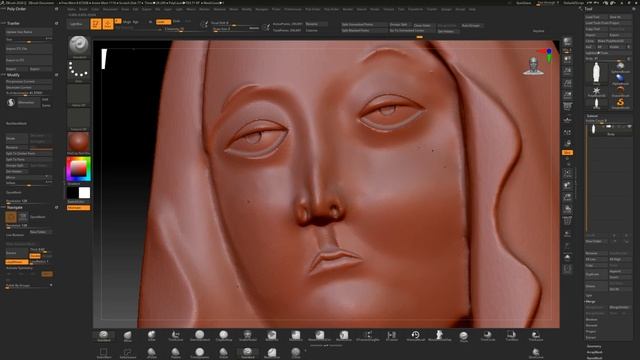Image resolution: width=640 pixels, height=360 pixels.
Task: Switch sculpting to Zsub mode
Action: click(177, 21)
